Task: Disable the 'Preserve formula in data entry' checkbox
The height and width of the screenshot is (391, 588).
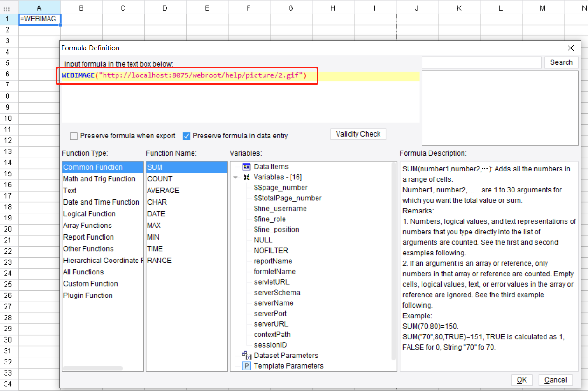Action: tap(187, 136)
